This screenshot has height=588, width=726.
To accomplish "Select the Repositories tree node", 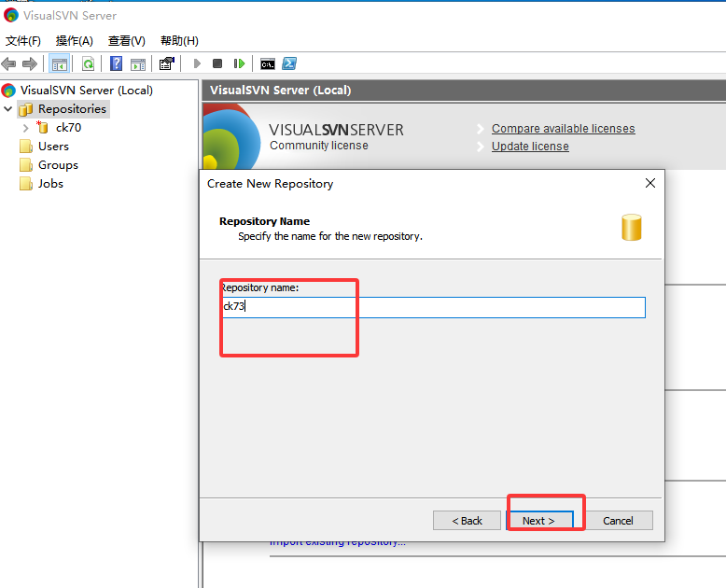I will (x=72, y=109).
